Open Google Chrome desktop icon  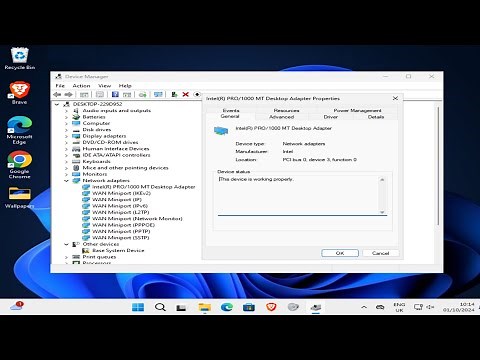(20, 165)
